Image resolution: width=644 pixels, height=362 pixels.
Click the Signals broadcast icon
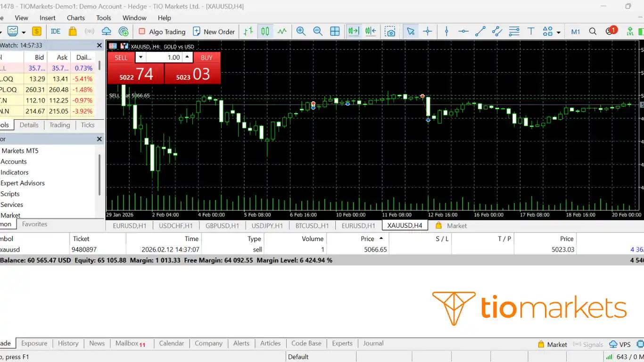click(x=89, y=32)
